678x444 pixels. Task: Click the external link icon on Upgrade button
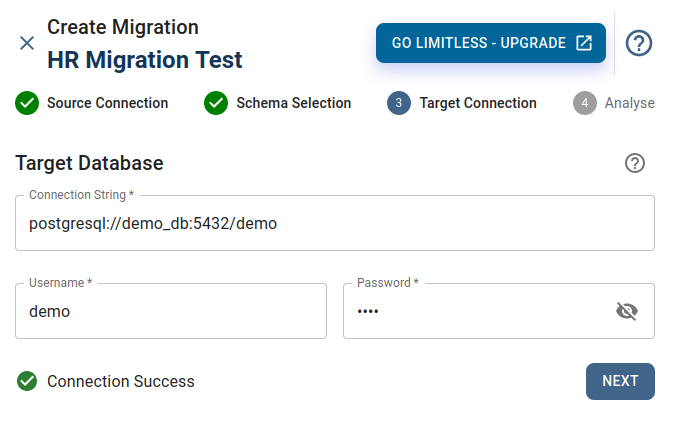pos(584,43)
